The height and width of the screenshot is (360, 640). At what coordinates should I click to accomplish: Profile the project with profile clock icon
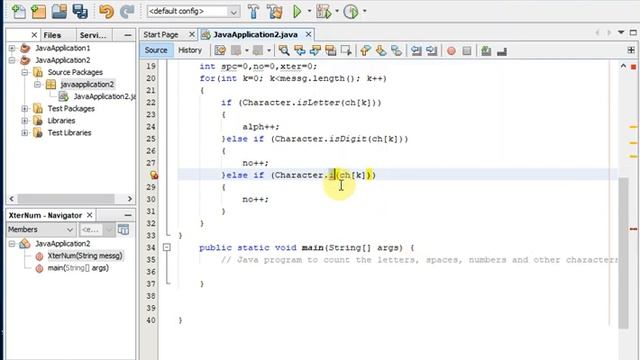click(351, 11)
